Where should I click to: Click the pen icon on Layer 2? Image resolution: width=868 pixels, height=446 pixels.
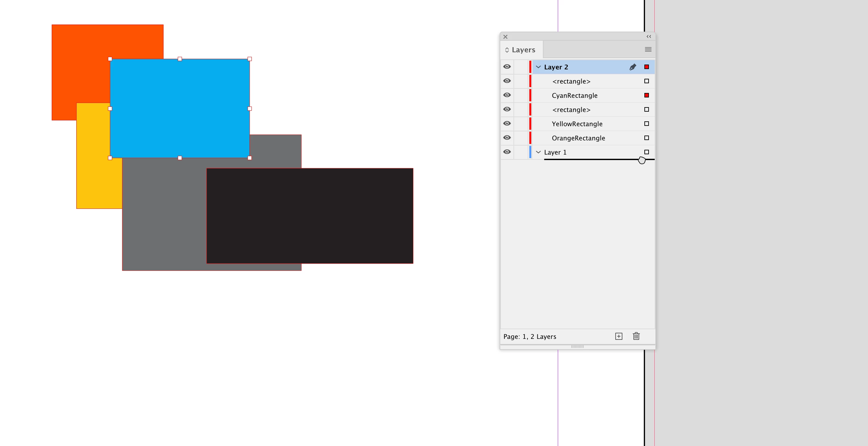pos(632,67)
